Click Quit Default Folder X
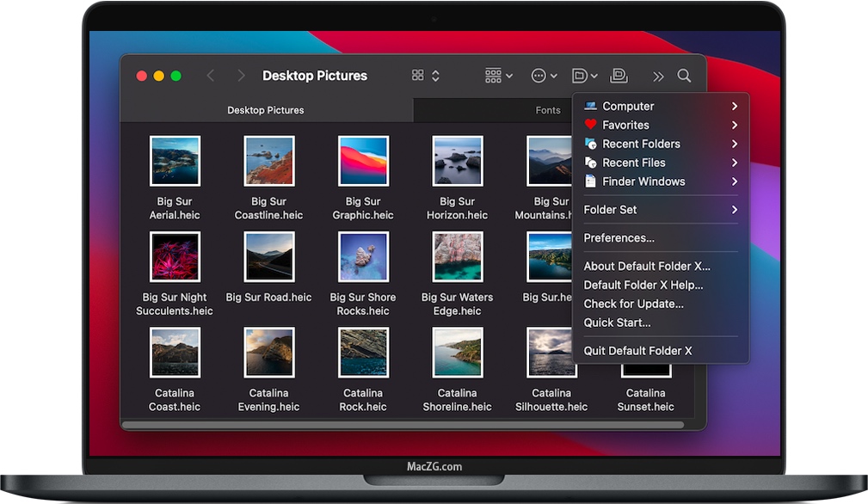 coord(637,351)
